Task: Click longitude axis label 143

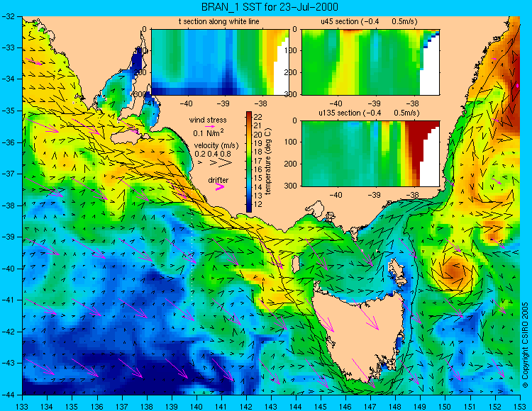Action: click(x=271, y=406)
